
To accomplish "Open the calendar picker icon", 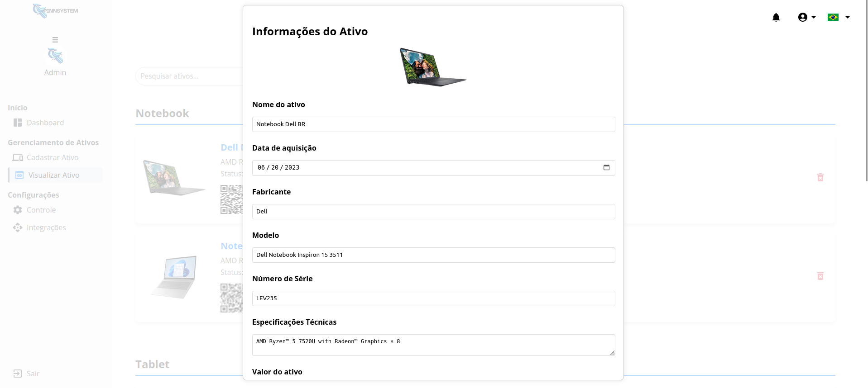I will point(606,167).
